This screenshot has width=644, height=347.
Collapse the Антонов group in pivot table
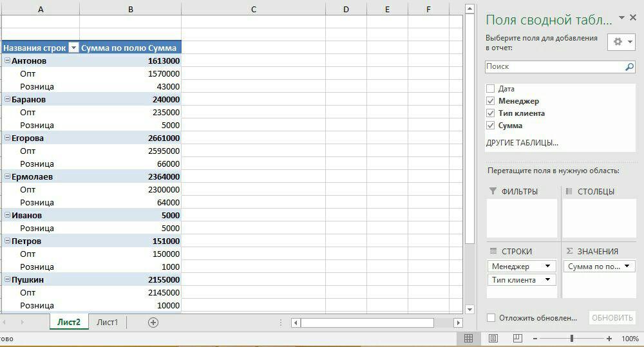(x=7, y=61)
